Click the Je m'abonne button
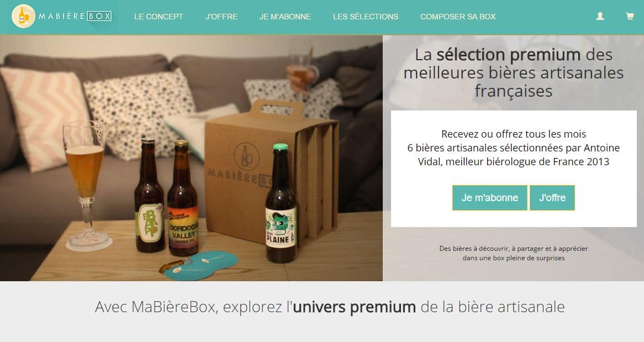Image resolution: width=644 pixels, height=342 pixels. pos(489,198)
